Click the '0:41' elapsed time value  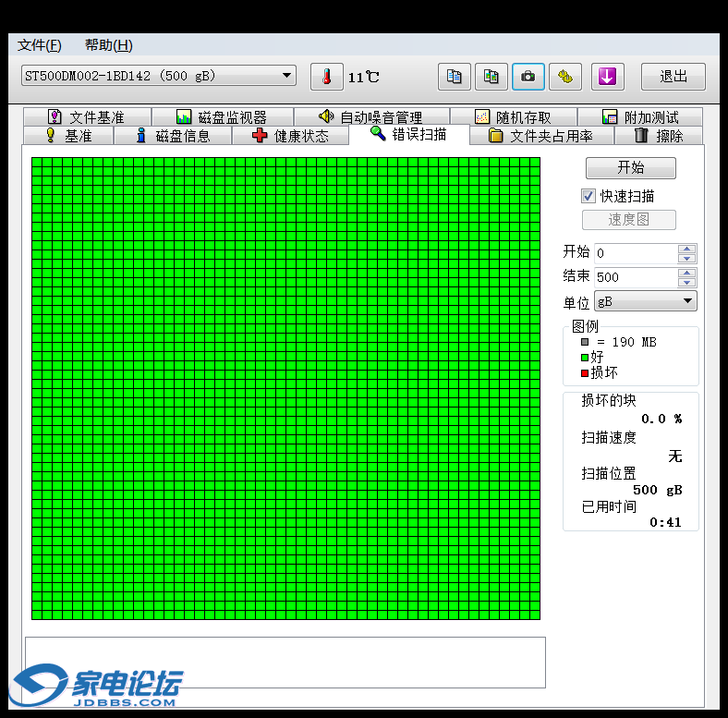[665, 522]
